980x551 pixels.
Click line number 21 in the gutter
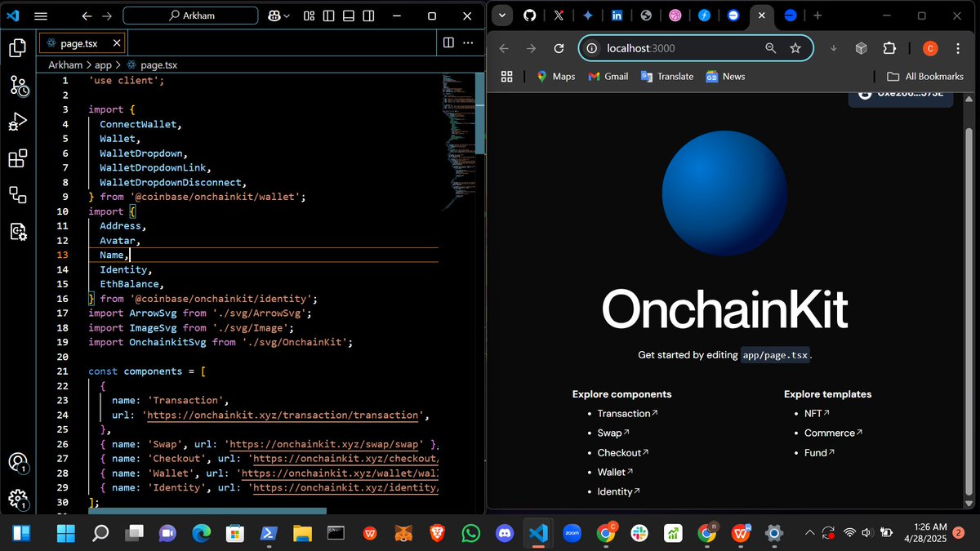[62, 371]
